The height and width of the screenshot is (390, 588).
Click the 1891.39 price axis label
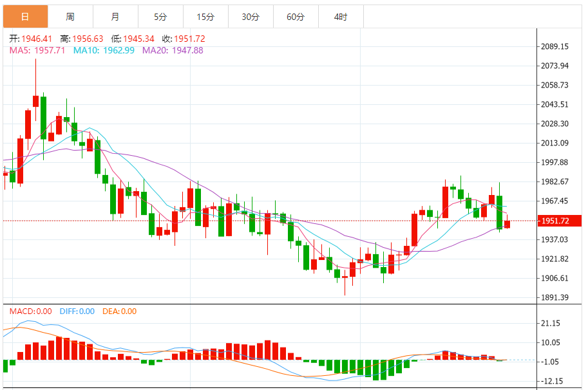coord(555,297)
